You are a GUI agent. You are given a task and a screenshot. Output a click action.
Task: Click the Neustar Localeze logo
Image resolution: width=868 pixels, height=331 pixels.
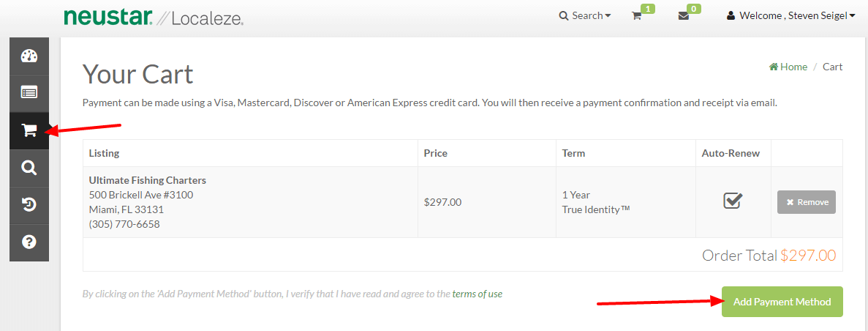(154, 17)
